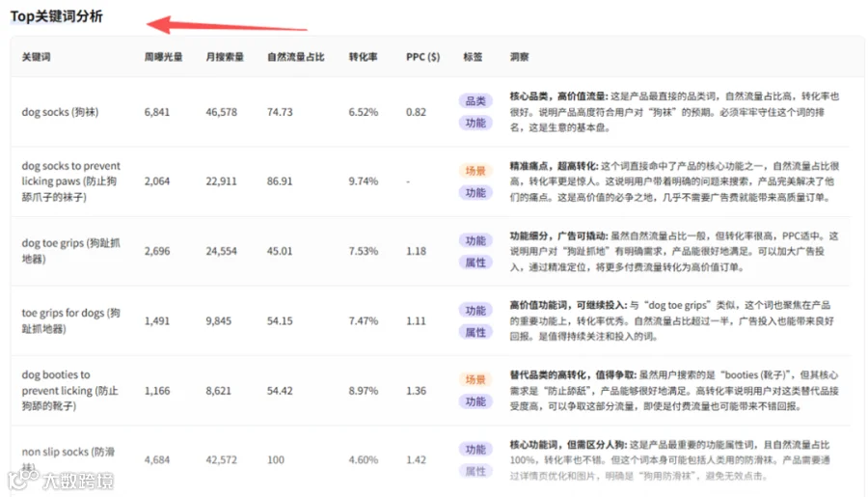Screen dimensions: 868x497
Task: Click insight text starting 高价值功能词，可继续投入
Action: [x=671, y=320]
